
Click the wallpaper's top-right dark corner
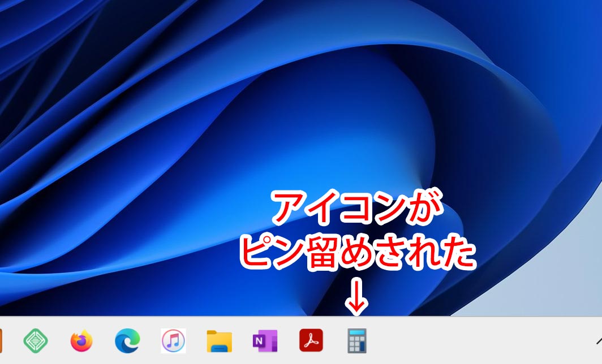(588, 11)
